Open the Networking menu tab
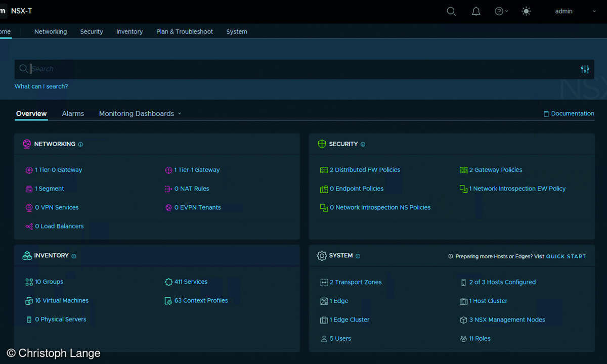Viewport: 607px width, 364px height. click(x=51, y=31)
